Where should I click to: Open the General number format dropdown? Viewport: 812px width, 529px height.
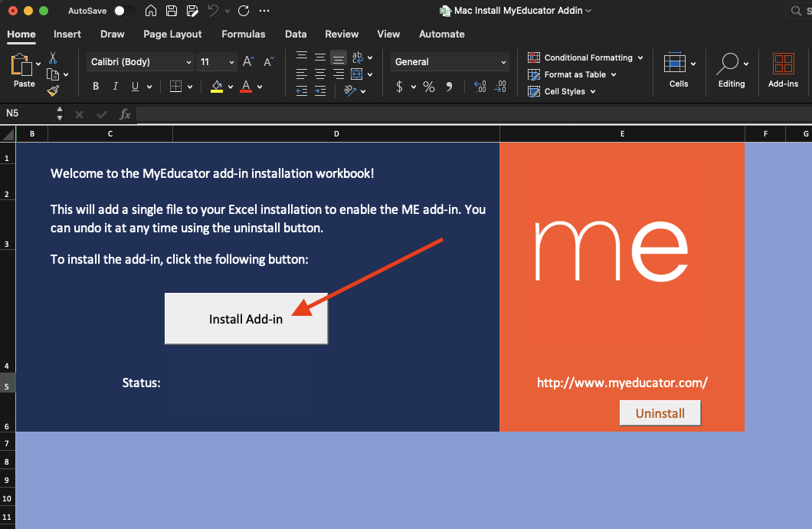(x=450, y=62)
